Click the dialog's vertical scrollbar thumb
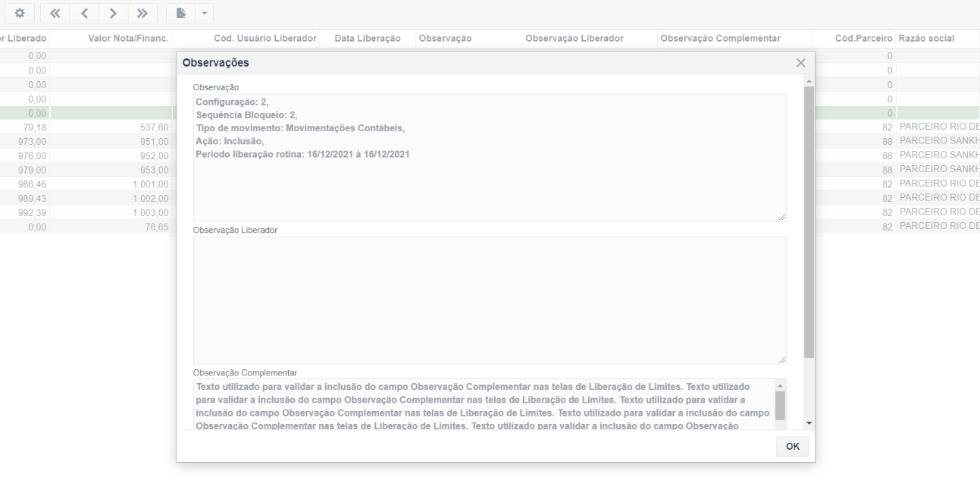The image size is (980, 493). (809, 222)
